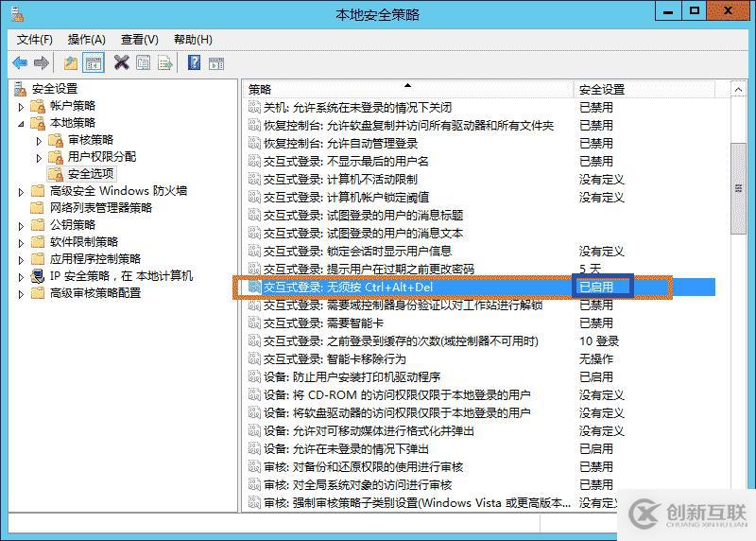Expand the 审核策略 node arrow
The height and width of the screenshot is (541, 756).
[x=39, y=141]
